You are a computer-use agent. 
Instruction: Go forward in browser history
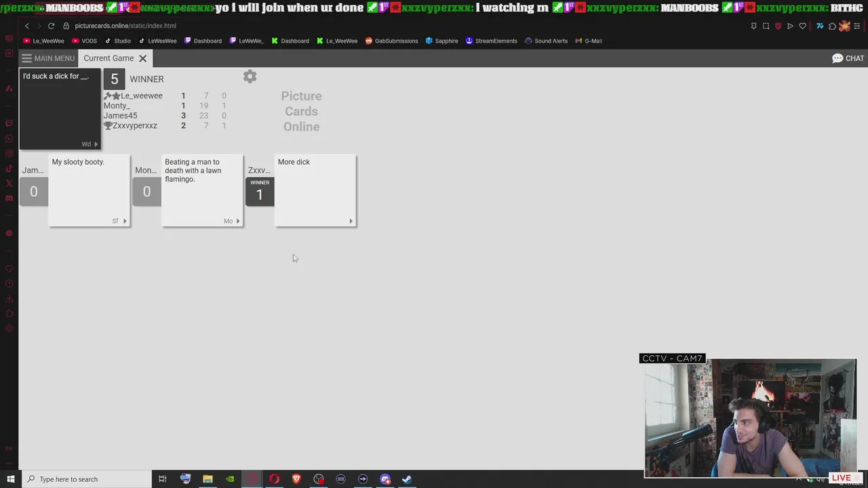[39, 26]
